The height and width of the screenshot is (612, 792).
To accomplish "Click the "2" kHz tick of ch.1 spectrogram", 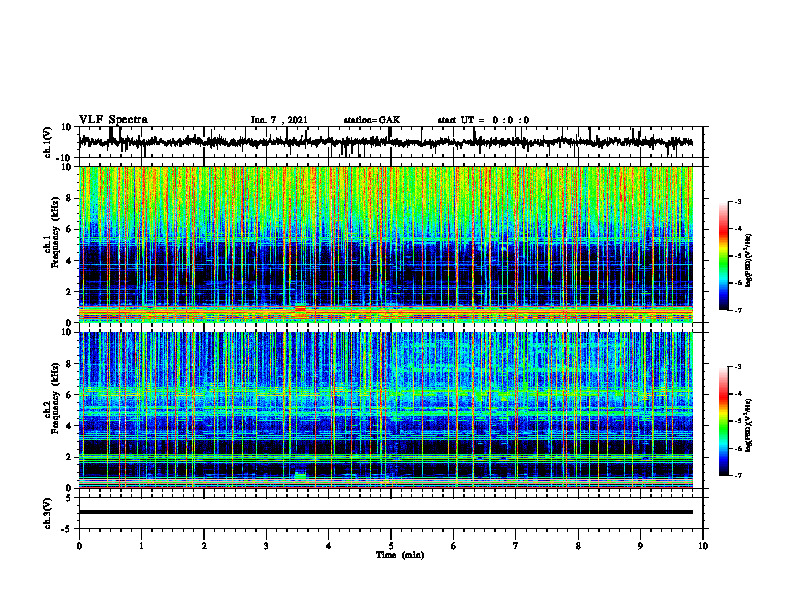I will (69, 291).
